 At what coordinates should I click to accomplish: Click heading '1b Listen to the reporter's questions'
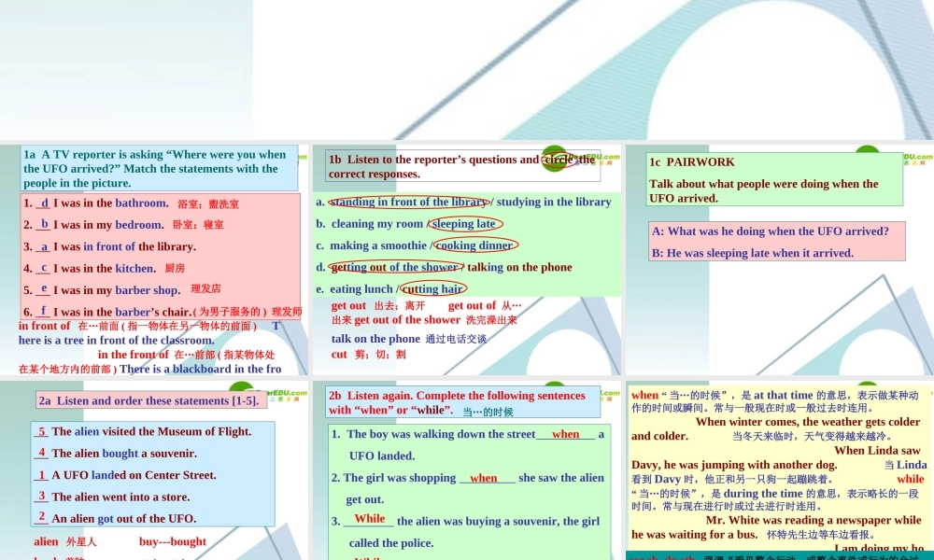coord(461,166)
